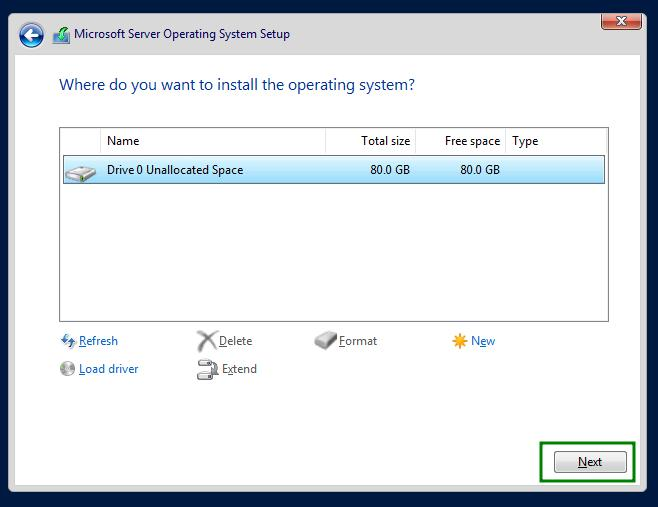Refresh the drive list
The image size is (658, 507).
[98, 341]
